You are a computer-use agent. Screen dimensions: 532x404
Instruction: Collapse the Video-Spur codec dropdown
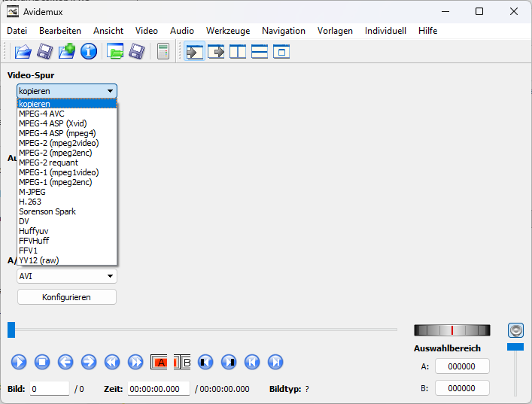click(67, 91)
